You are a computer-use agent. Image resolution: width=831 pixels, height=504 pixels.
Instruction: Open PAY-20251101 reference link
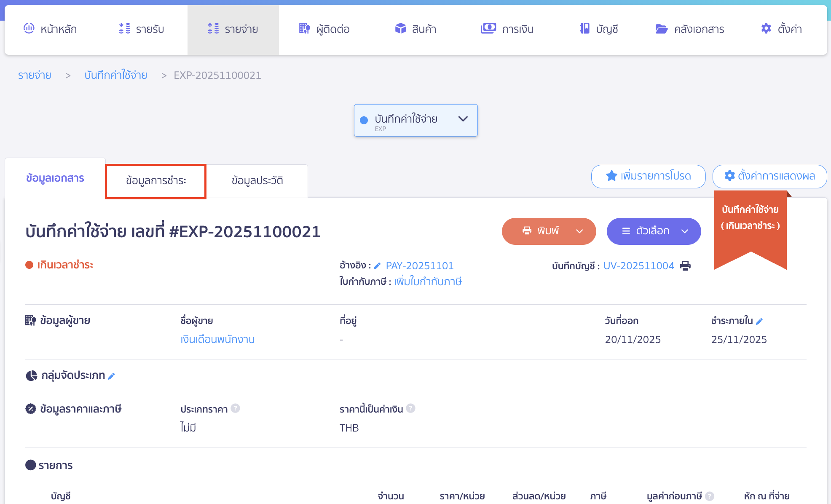(x=420, y=266)
